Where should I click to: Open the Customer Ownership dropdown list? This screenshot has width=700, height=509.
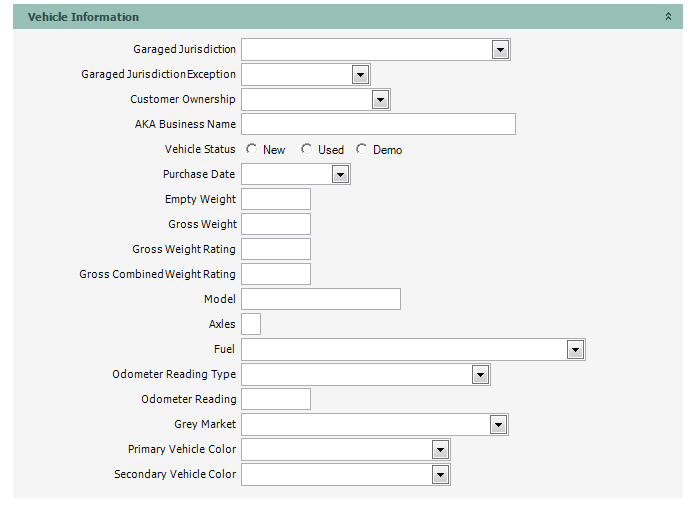380,100
